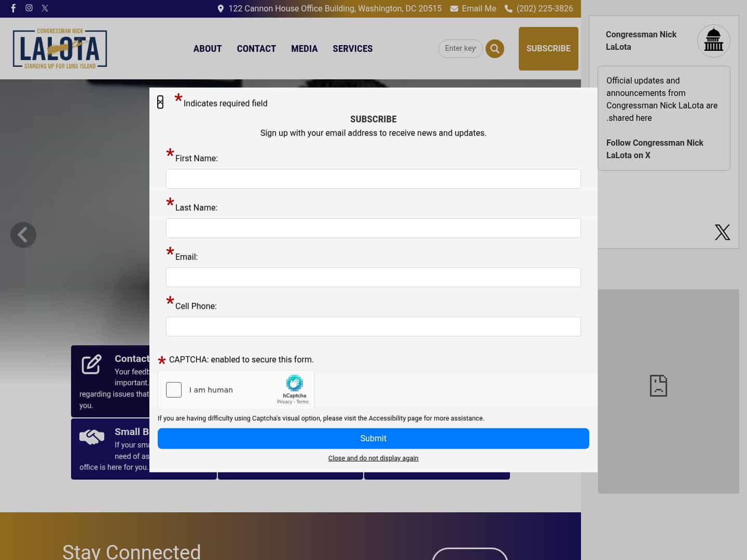Viewport: 747px width, 560px height.
Task: Open hCaptcha Privacy link
Action: (x=284, y=402)
